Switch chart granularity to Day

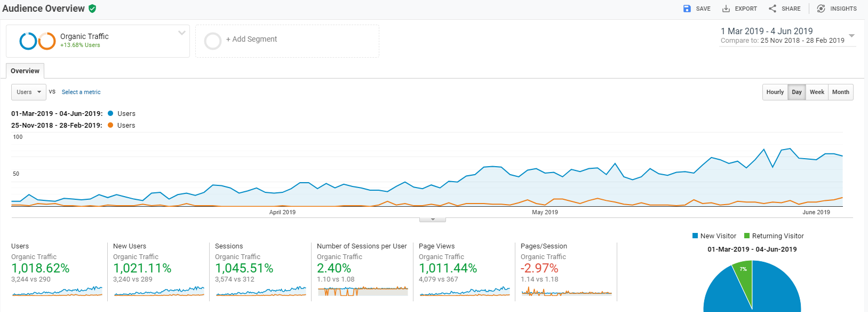(x=797, y=92)
